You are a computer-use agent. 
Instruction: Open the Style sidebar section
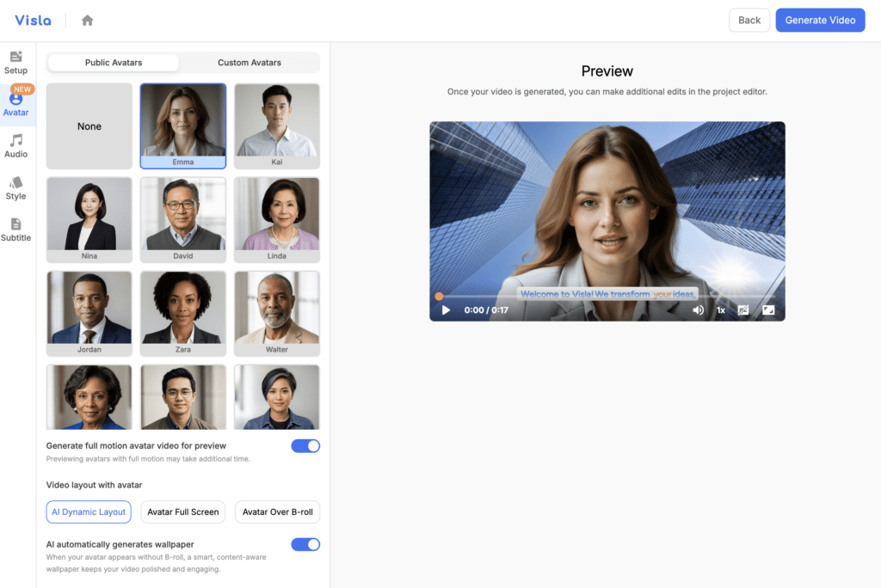15,188
